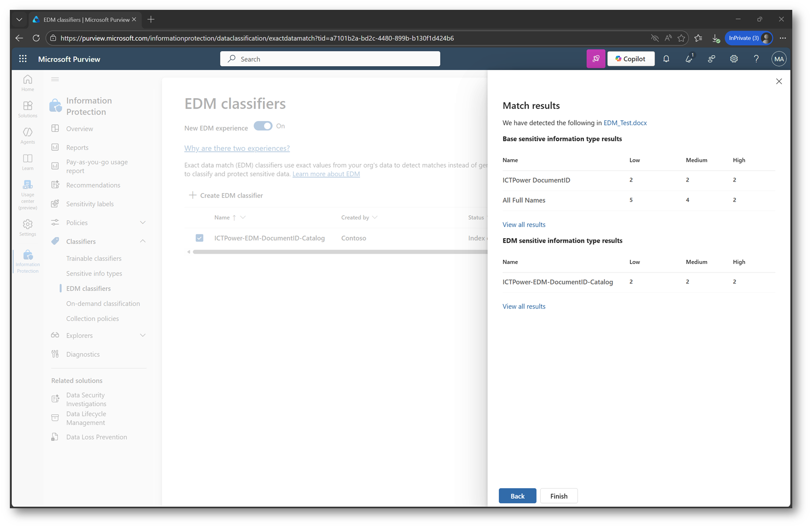Refresh the browser page
The height and width of the screenshot is (528, 812).
[x=36, y=38]
